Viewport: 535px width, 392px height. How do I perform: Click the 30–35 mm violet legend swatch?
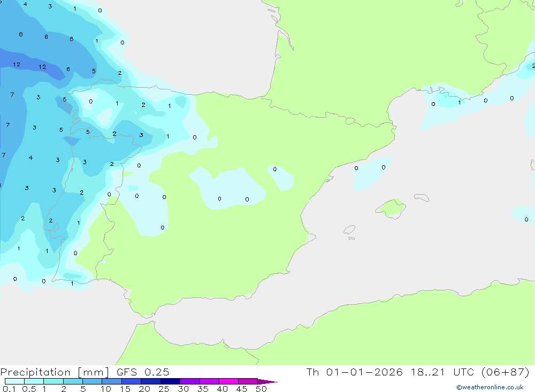tap(190, 381)
